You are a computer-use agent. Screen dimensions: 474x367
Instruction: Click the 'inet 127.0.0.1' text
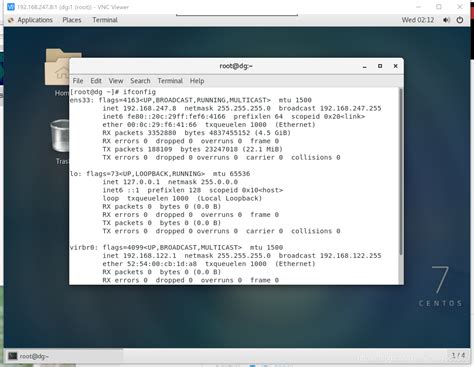pos(131,182)
